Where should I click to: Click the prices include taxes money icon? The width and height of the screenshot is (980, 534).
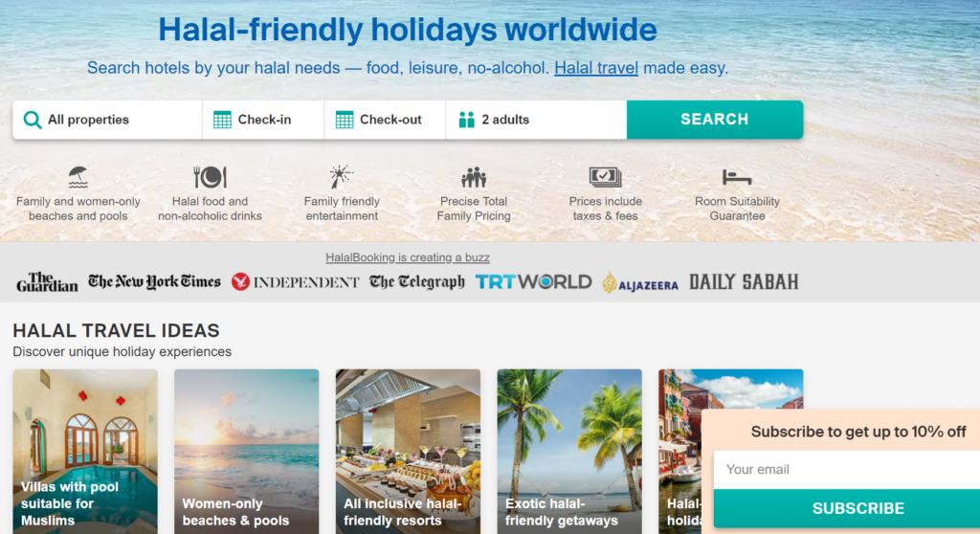click(x=605, y=177)
